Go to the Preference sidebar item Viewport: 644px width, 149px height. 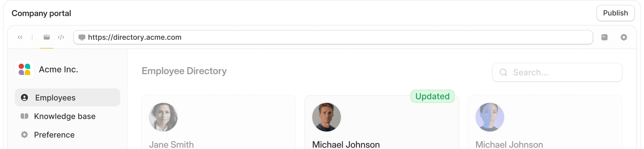(54, 135)
